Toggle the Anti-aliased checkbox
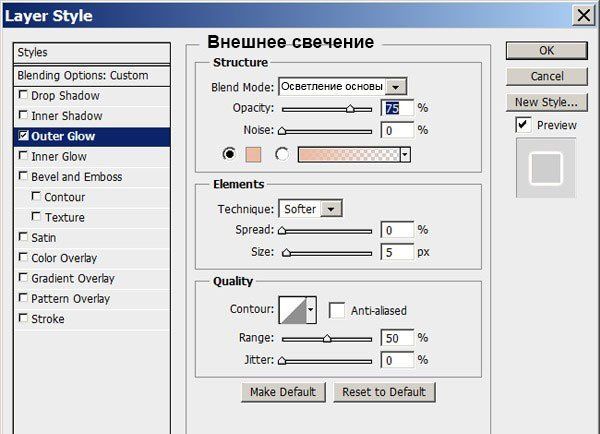 pyautogui.click(x=337, y=310)
